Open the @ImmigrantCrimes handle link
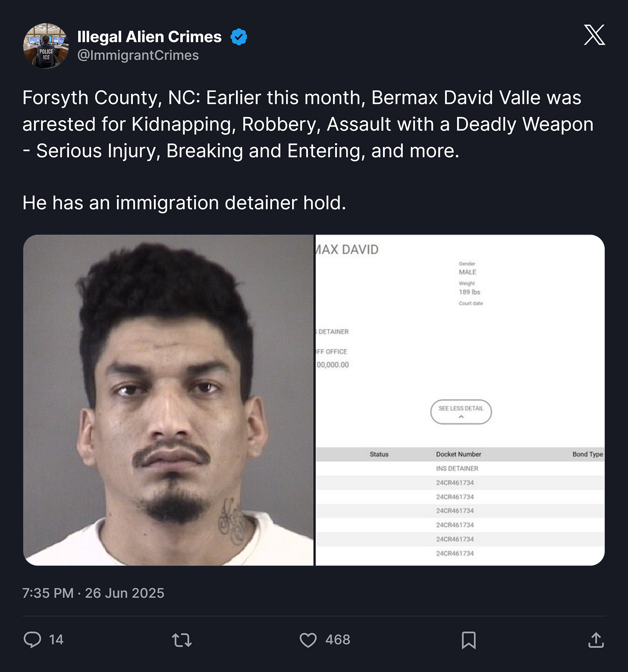Screen dimensions: 628x672 138,56
